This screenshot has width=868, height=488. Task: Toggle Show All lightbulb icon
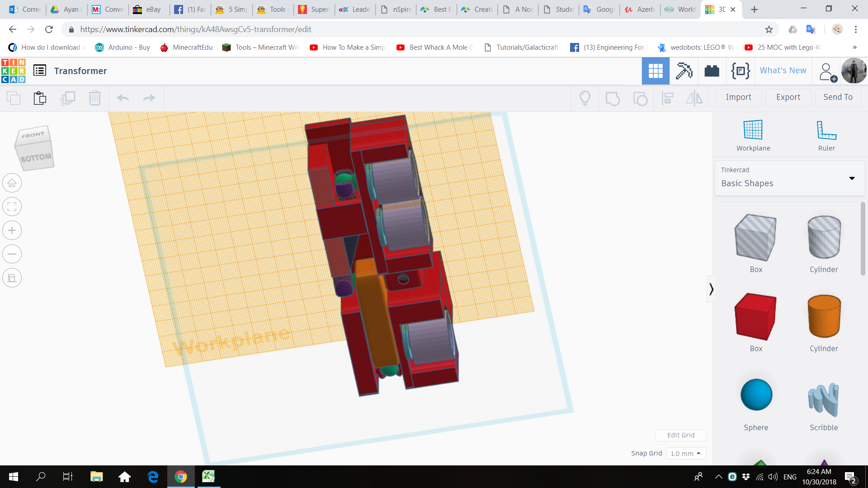[x=585, y=98]
